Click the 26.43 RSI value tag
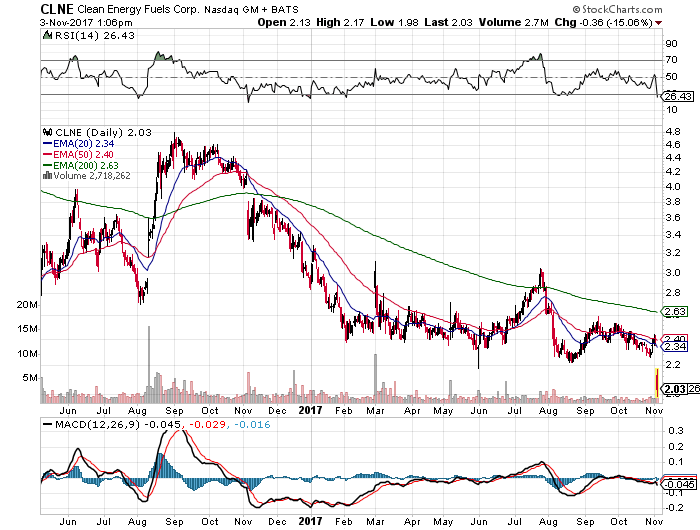The width and height of the screenshot is (700, 530). (x=678, y=96)
